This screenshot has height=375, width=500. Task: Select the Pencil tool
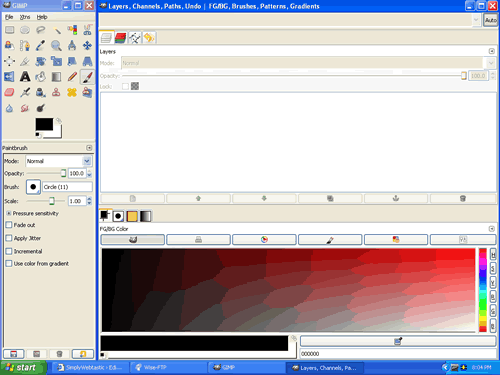tap(72, 77)
